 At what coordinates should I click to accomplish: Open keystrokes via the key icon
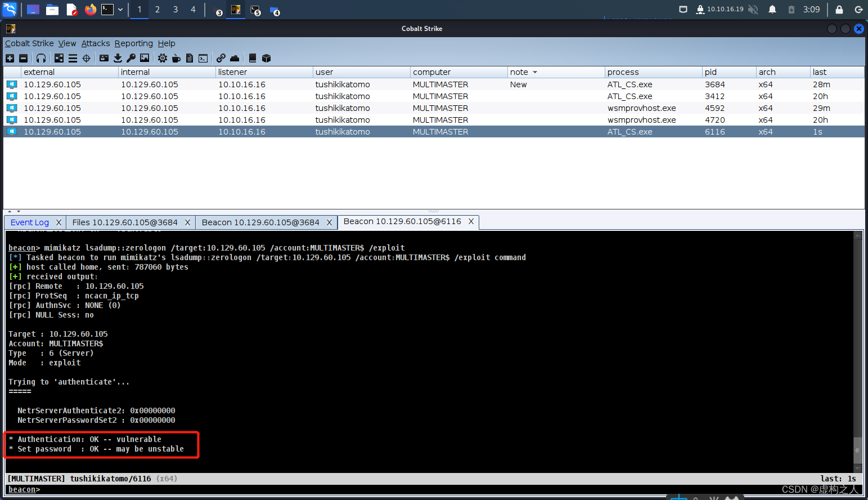pos(131,58)
